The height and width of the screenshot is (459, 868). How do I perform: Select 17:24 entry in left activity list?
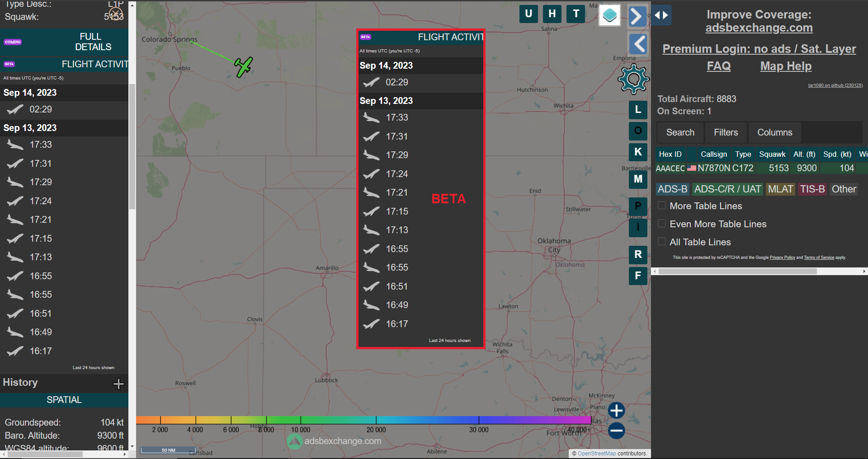(x=64, y=201)
